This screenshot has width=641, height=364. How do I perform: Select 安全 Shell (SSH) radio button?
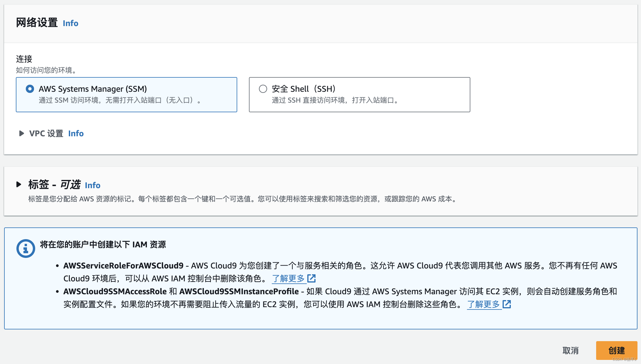coord(263,89)
